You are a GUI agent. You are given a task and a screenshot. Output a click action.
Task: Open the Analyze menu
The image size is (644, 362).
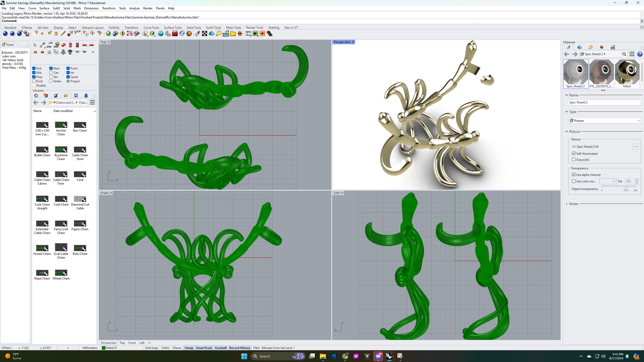(134, 8)
